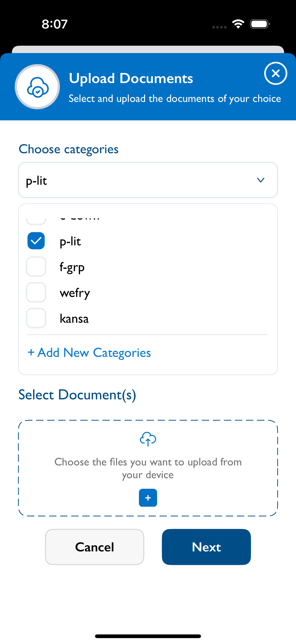Click the blue plus add-file button
This screenshot has width=296, height=644.
[148, 498]
